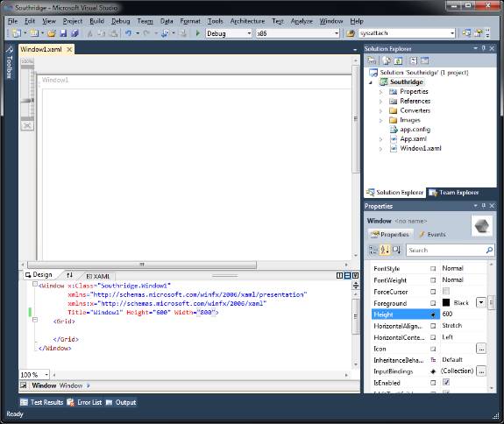This screenshot has width=504, height=424.
Task: Open the Foreground color dropdown
Action: click(x=481, y=302)
